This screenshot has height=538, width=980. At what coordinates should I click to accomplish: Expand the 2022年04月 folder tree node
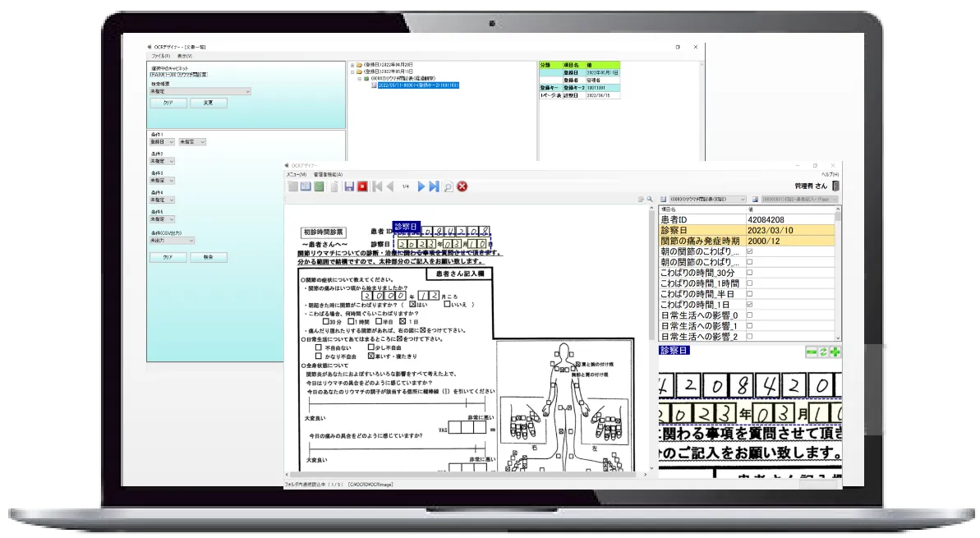pos(352,64)
